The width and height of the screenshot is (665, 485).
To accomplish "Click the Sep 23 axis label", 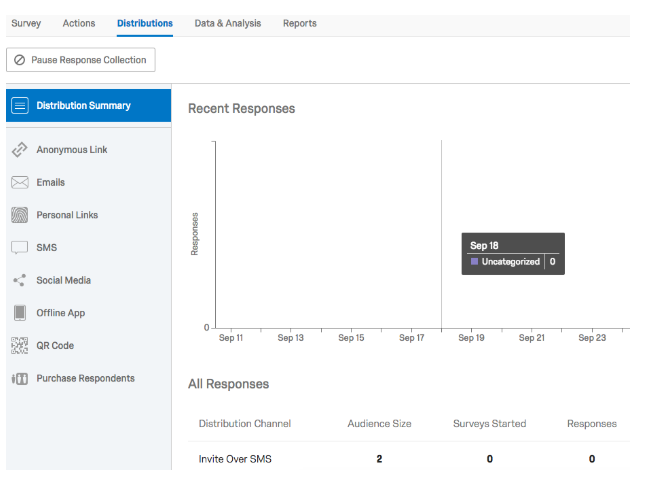I will (x=592, y=338).
